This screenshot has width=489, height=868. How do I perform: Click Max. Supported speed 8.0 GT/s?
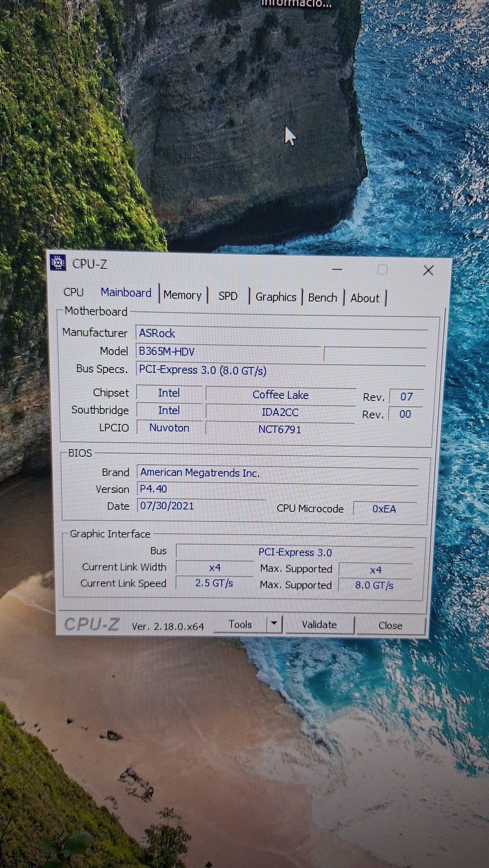pos(374,585)
